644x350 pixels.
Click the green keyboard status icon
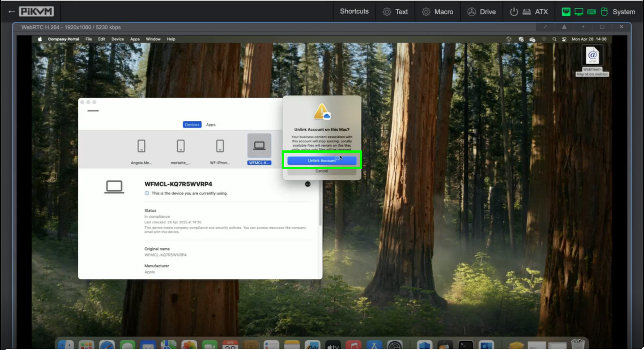tap(592, 12)
